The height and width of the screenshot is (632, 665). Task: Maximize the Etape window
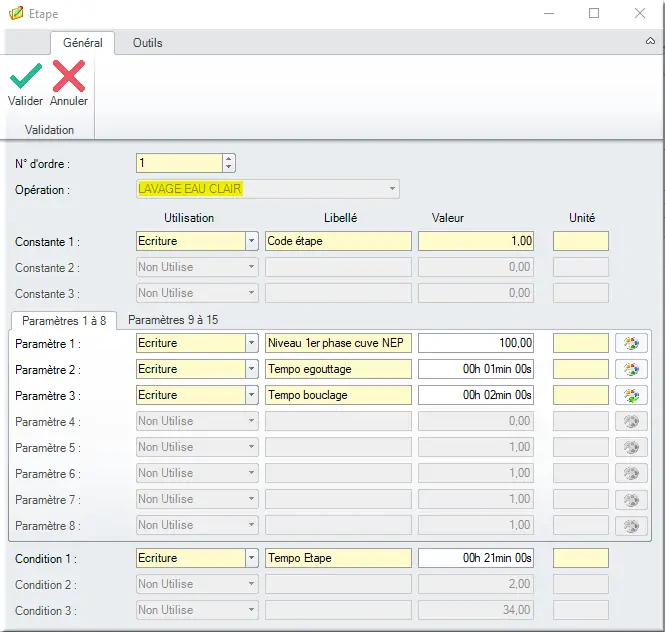tap(594, 13)
